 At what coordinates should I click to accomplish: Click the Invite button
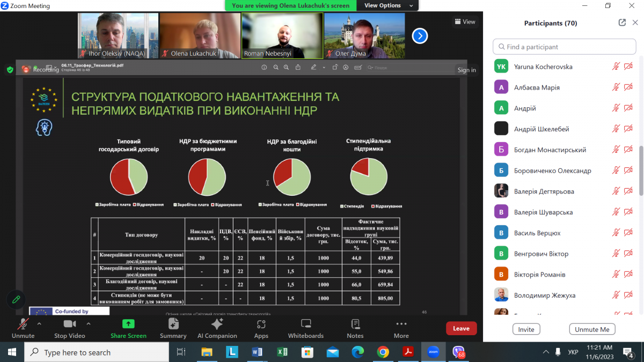526,329
